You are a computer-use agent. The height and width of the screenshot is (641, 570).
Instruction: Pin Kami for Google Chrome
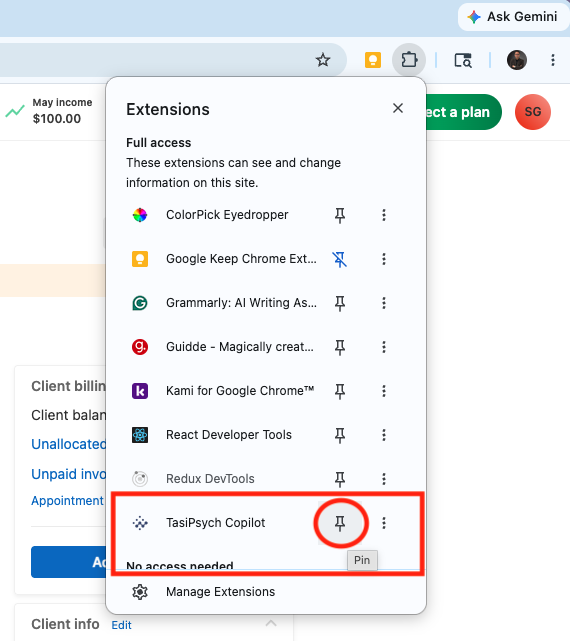tap(340, 391)
